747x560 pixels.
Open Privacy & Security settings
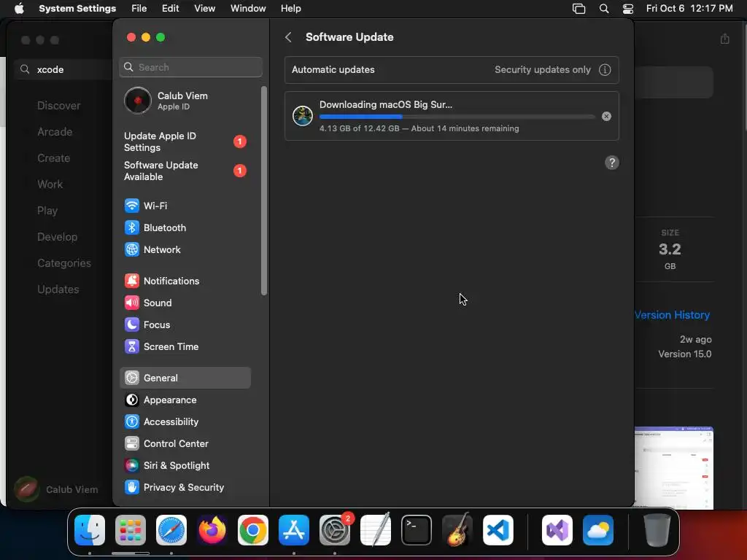tap(185, 488)
